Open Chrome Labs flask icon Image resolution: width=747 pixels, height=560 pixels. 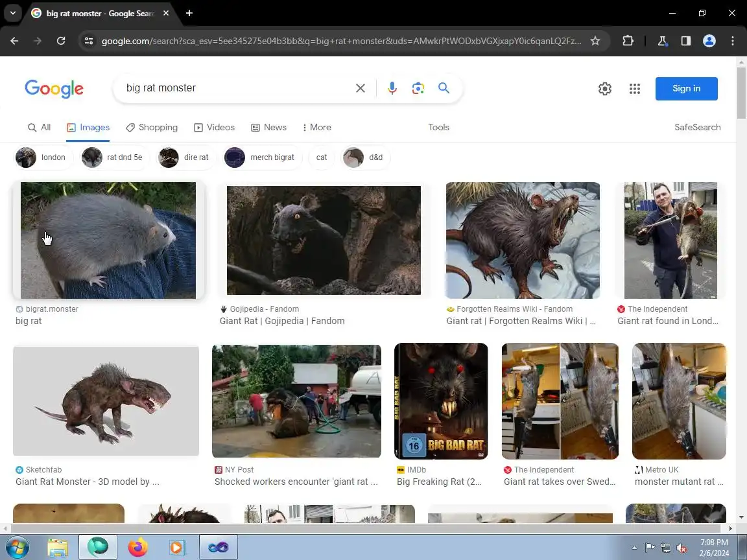click(662, 41)
